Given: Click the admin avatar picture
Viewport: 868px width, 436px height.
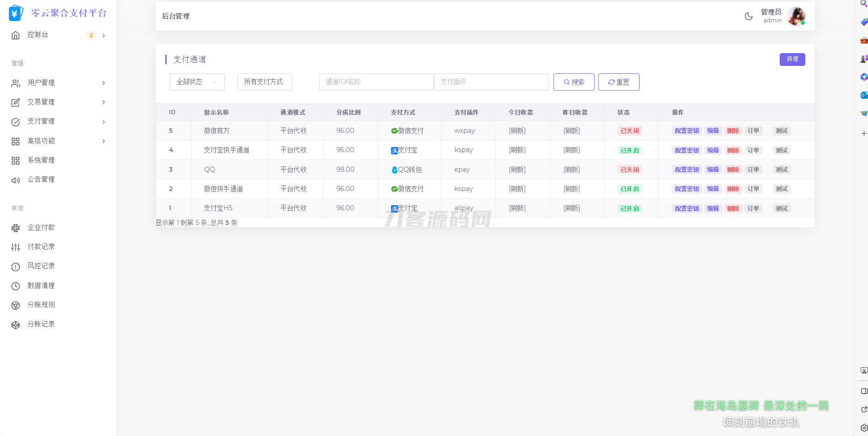Looking at the screenshot, I should point(796,16).
